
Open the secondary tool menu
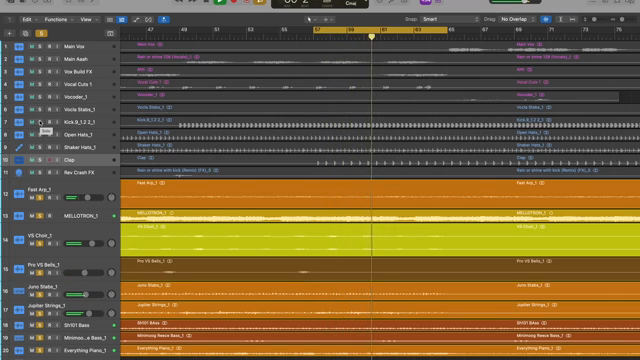[x=328, y=19]
